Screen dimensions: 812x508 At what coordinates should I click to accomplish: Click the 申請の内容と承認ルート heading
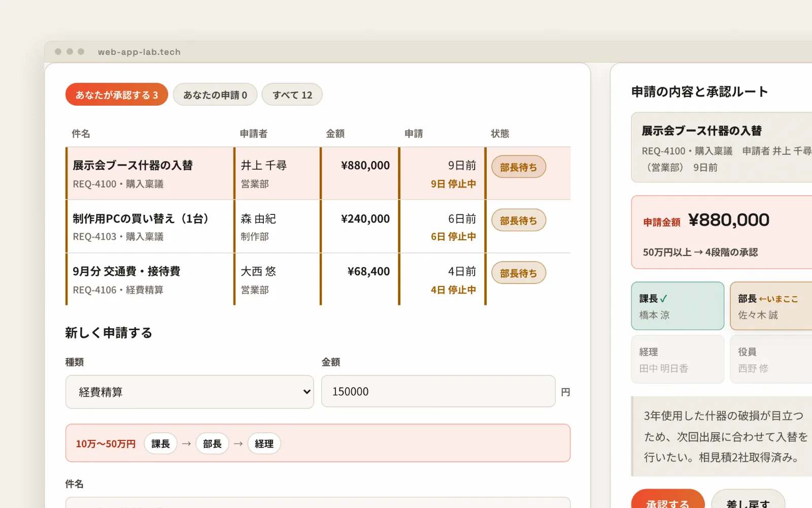click(x=699, y=91)
